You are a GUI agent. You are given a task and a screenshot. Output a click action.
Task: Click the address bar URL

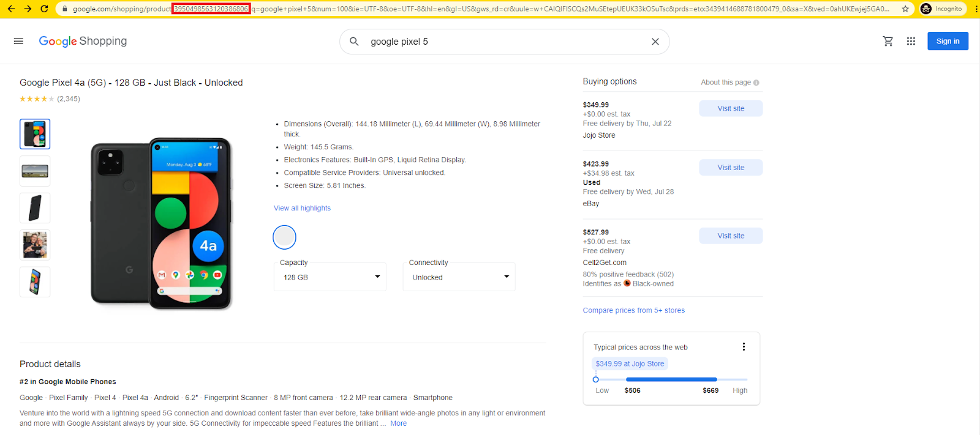481,9
